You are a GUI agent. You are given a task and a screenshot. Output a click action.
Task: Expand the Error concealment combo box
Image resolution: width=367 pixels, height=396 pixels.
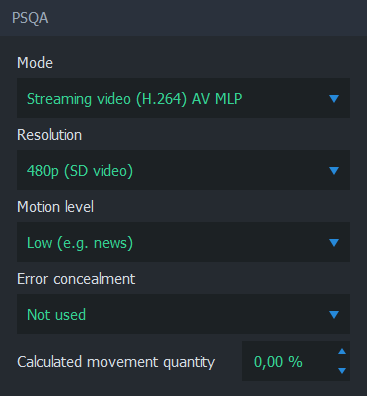coord(183,314)
